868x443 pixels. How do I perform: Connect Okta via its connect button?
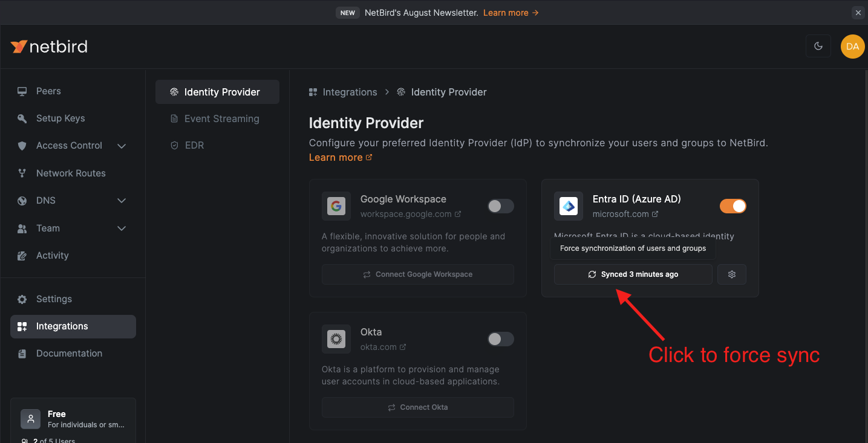[x=417, y=407]
